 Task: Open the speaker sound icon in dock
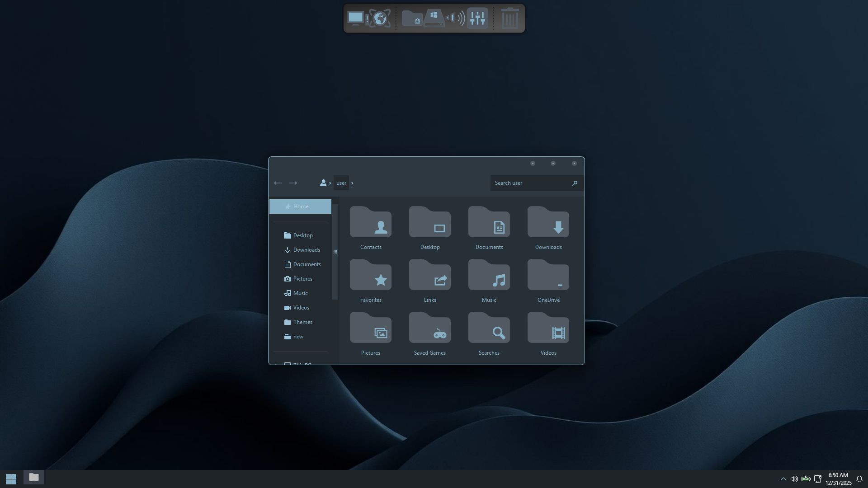coord(455,18)
